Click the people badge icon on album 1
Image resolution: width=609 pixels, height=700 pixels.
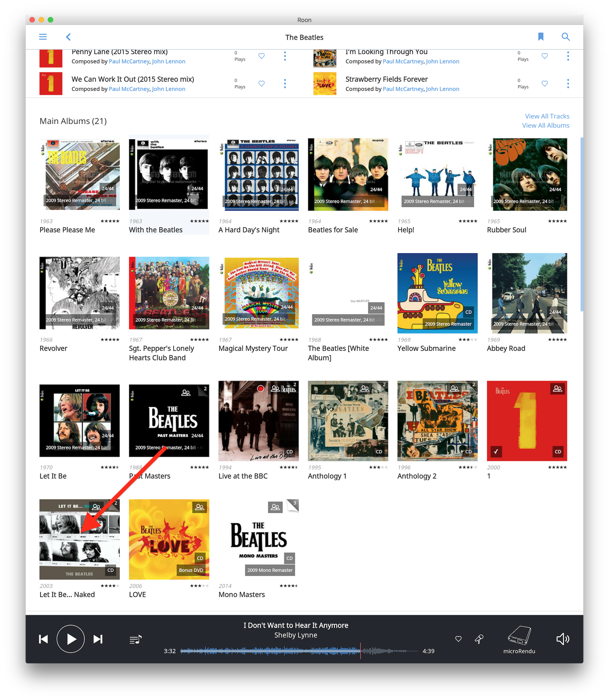point(557,389)
